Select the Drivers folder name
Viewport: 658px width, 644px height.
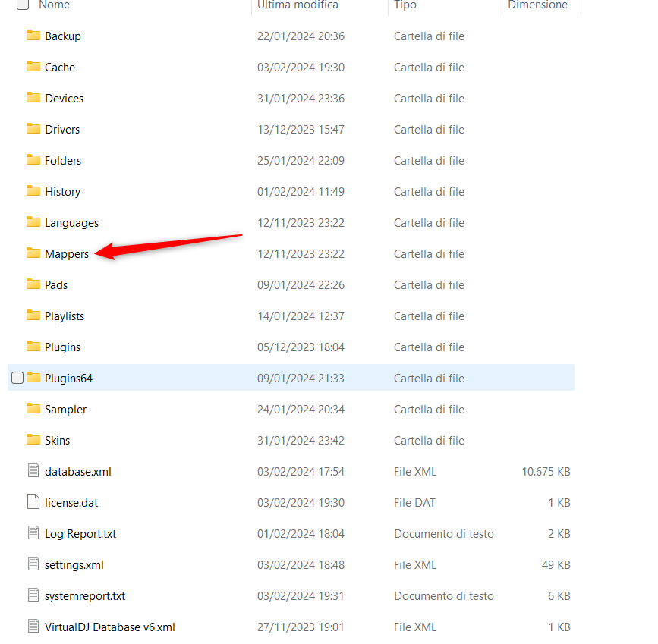(x=62, y=129)
